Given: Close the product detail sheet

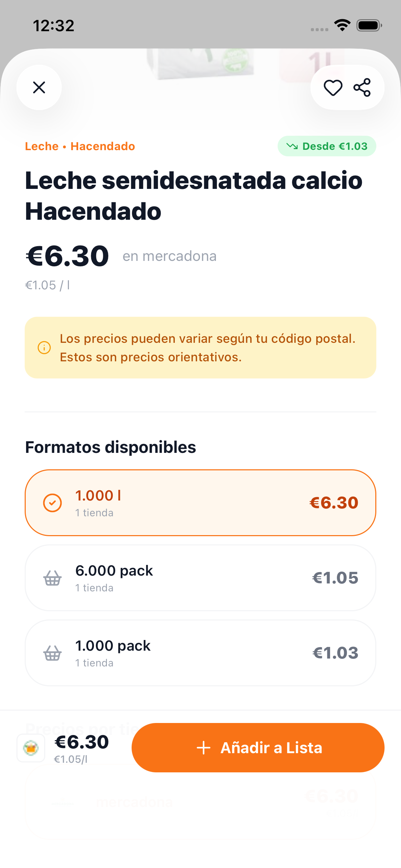Looking at the screenshot, I should [39, 87].
